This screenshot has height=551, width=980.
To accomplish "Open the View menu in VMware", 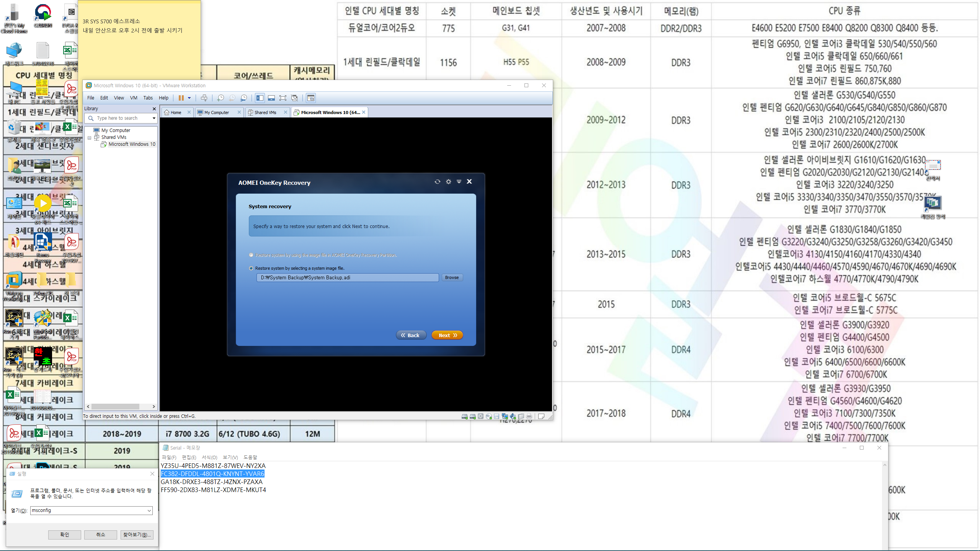I will pos(119,98).
